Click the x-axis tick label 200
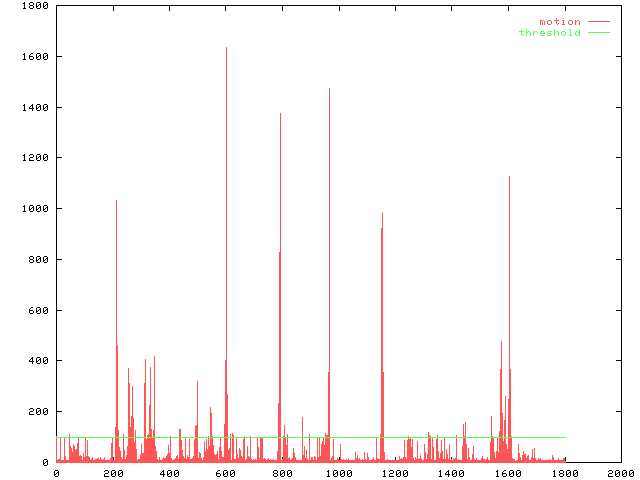This screenshot has width=640, height=480. [112, 473]
